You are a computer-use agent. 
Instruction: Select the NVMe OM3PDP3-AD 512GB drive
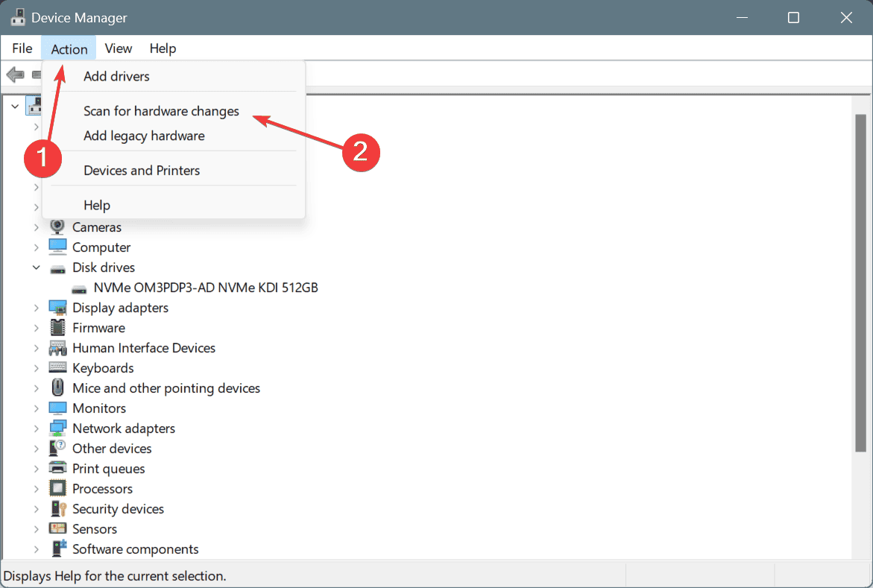pyautogui.click(x=206, y=288)
